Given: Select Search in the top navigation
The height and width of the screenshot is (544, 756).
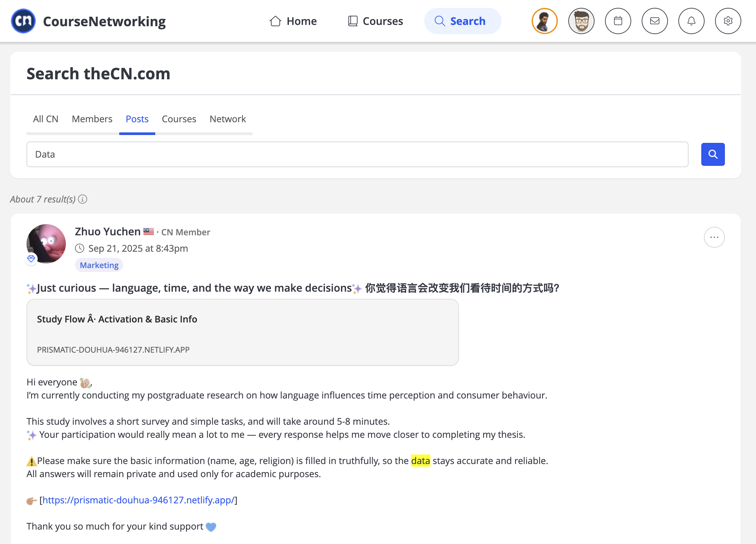Looking at the screenshot, I should (x=462, y=21).
